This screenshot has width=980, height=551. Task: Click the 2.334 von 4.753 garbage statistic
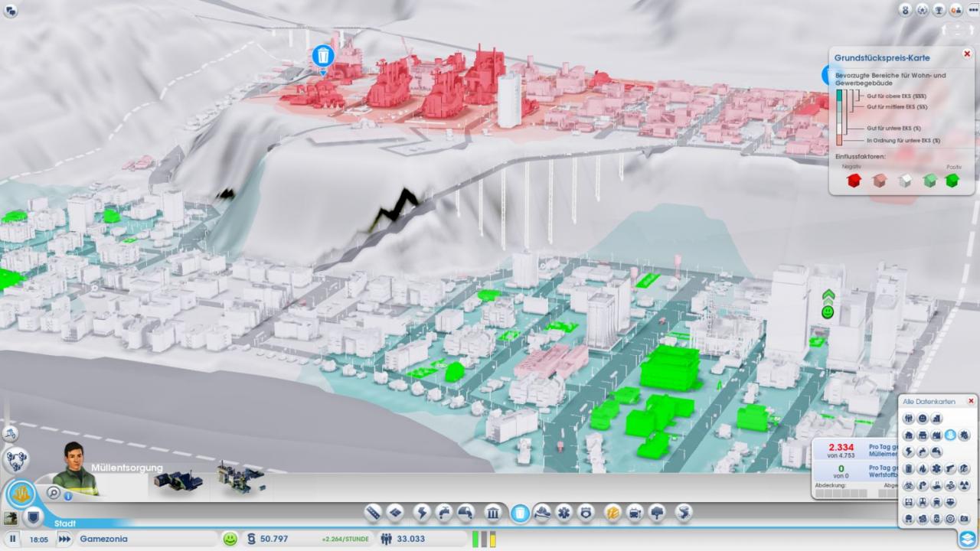[841, 452]
